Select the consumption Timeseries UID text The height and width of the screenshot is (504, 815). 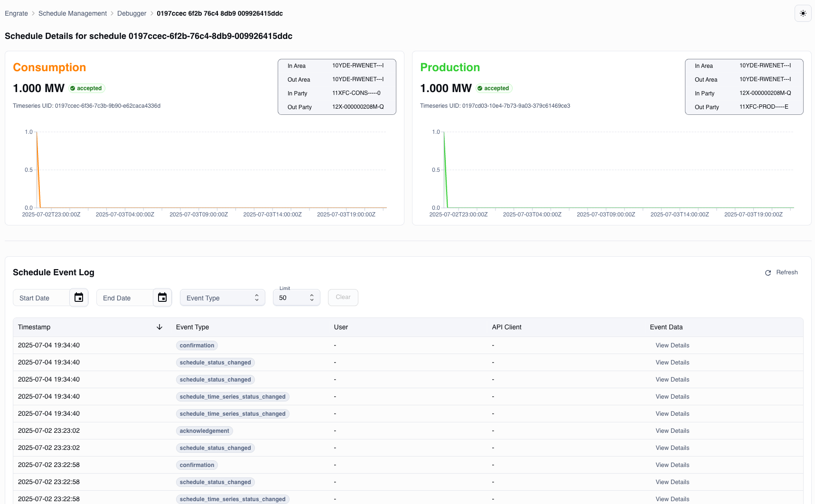coord(86,106)
